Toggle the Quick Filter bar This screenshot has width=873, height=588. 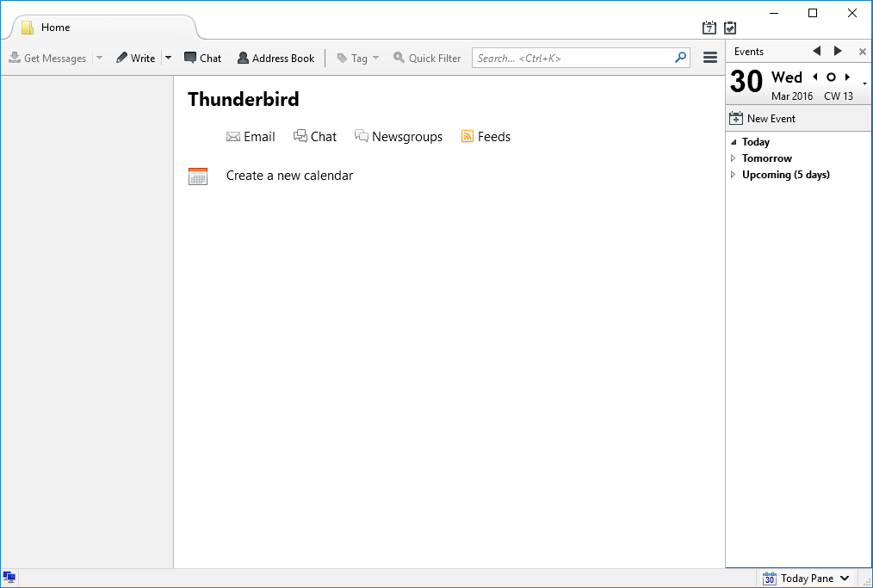(427, 58)
